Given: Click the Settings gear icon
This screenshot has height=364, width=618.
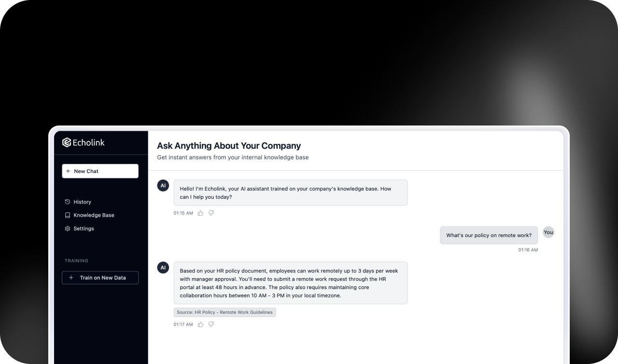Looking at the screenshot, I should click(68, 229).
